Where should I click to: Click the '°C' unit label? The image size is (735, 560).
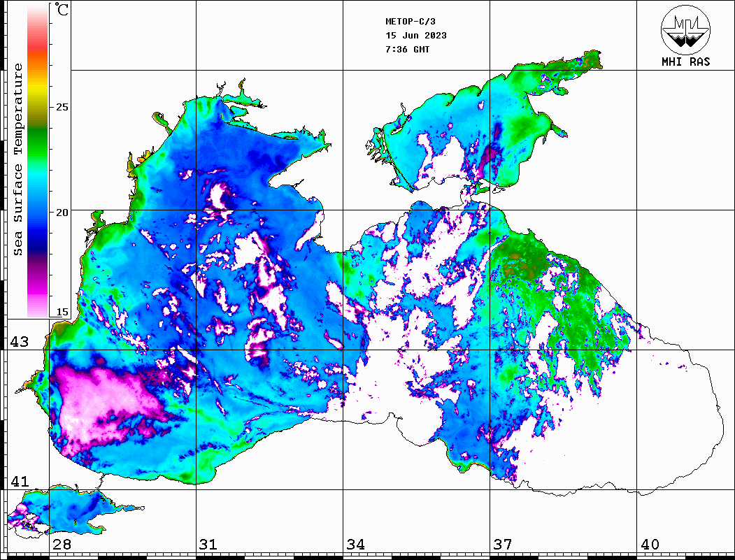click(x=62, y=9)
